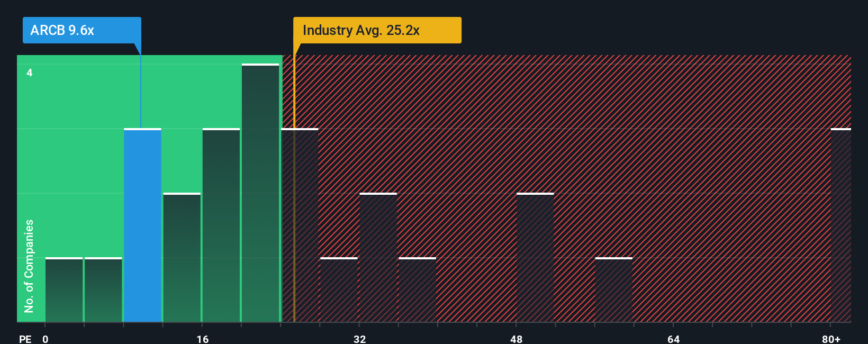Click the '48' x-axis tick label
868x344 pixels.
point(517,339)
